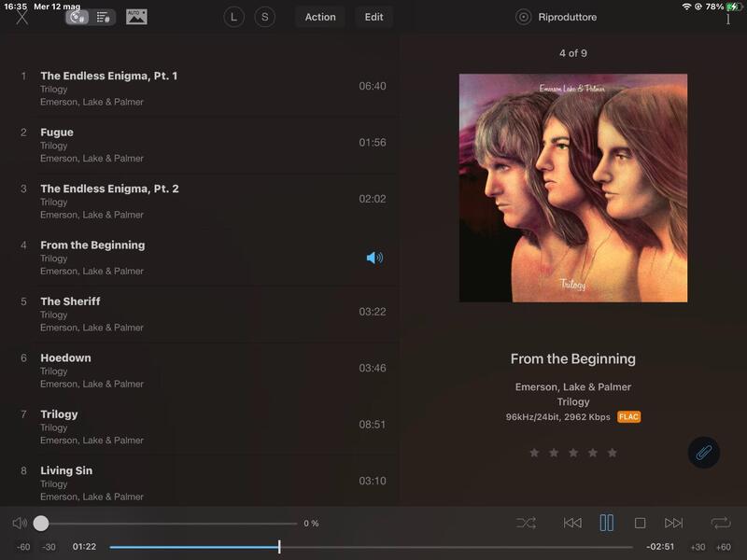Toggle shuffle mode
This screenshot has width=747, height=560.
(526, 524)
